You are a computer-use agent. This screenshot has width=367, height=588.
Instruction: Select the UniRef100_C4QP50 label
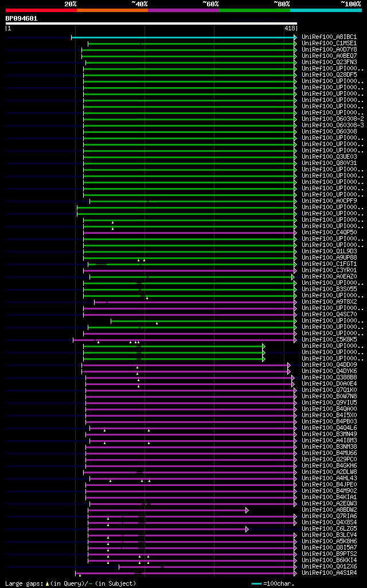coord(329,233)
